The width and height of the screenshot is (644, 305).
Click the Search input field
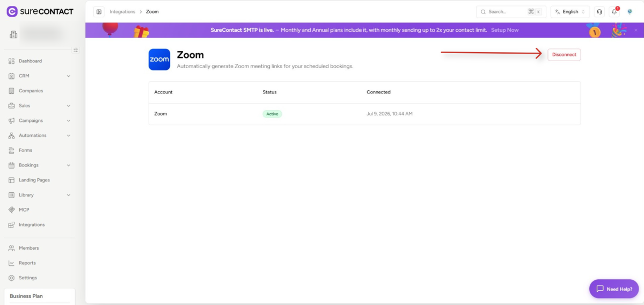pyautogui.click(x=511, y=12)
